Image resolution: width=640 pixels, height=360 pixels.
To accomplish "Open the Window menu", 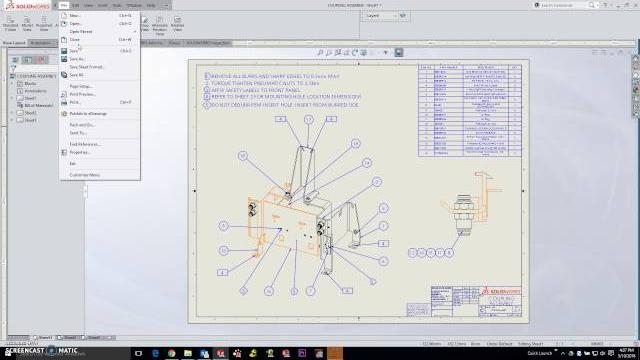I will 134,5.
